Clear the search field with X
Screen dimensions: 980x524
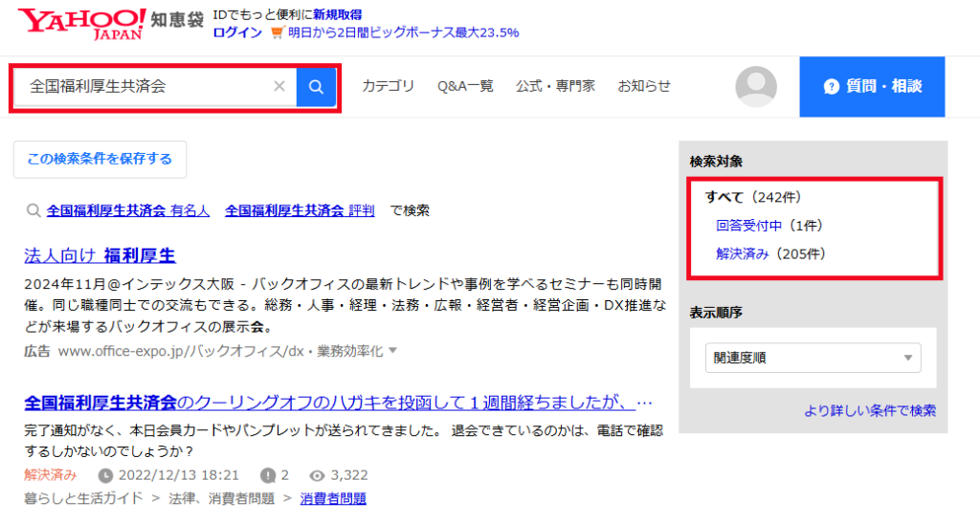click(279, 86)
